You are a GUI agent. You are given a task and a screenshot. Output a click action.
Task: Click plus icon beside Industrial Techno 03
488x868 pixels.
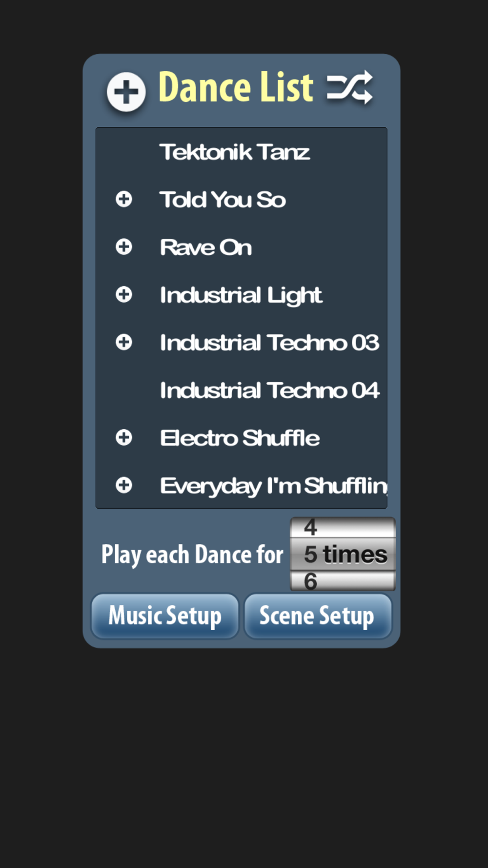tap(124, 342)
